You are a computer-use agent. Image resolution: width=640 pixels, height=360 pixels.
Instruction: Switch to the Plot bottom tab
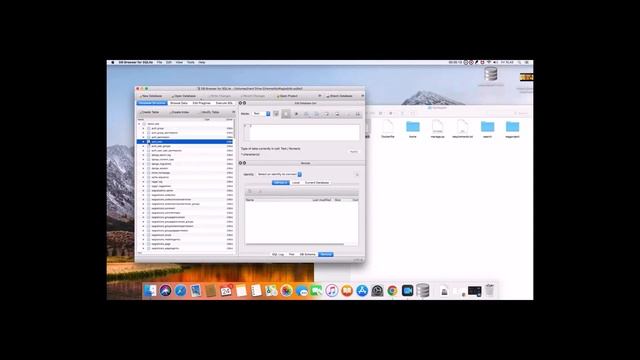pyautogui.click(x=291, y=254)
